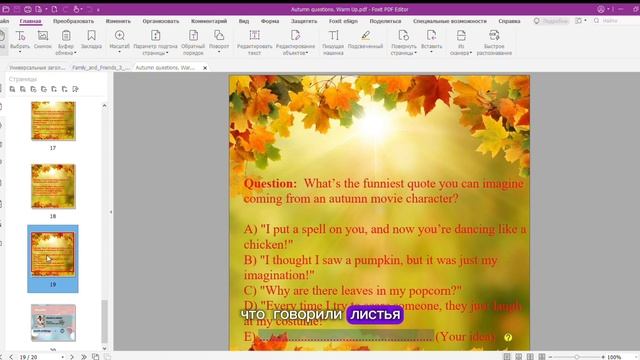This screenshot has height=360, width=640.
Task: Open the Комментарий ribbon tab
Action: coord(209,21)
